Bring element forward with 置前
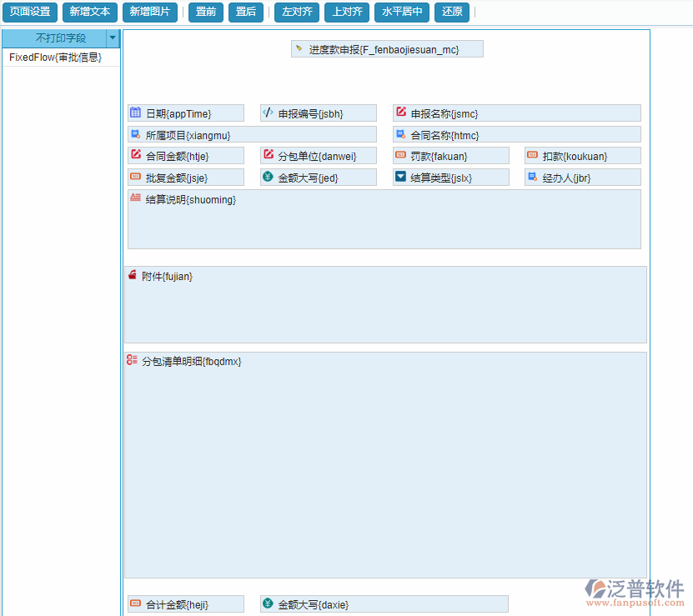This screenshot has height=616, width=693. (205, 12)
